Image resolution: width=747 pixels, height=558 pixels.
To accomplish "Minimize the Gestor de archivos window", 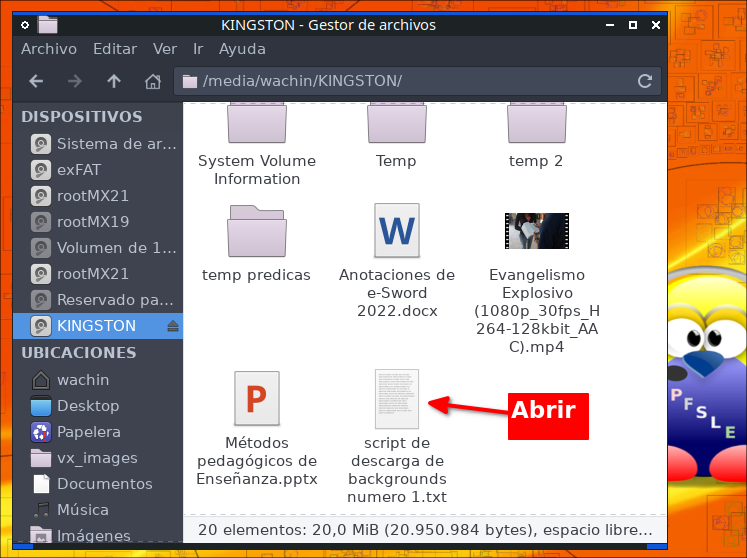I will 610,25.
